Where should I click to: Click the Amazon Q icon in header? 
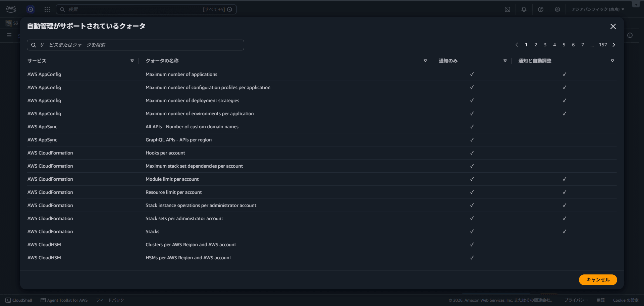pyautogui.click(x=31, y=9)
